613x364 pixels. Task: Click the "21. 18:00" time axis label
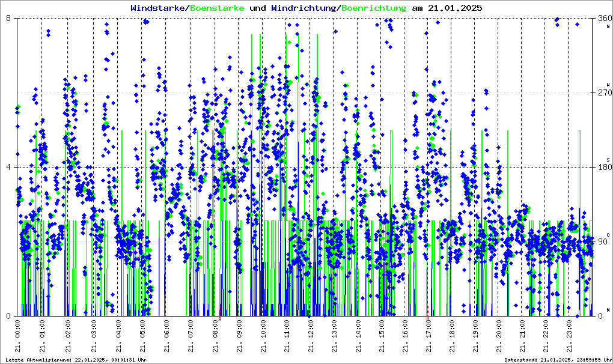tap(451, 336)
